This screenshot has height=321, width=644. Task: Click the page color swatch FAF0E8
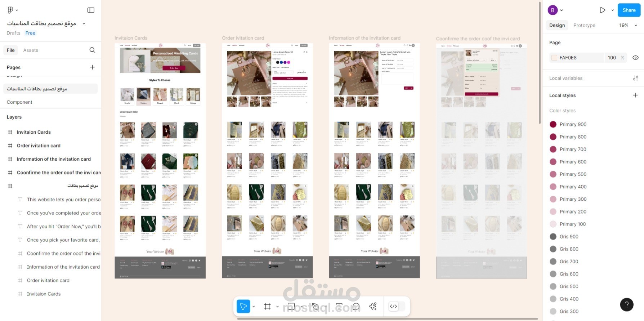(554, 58)
